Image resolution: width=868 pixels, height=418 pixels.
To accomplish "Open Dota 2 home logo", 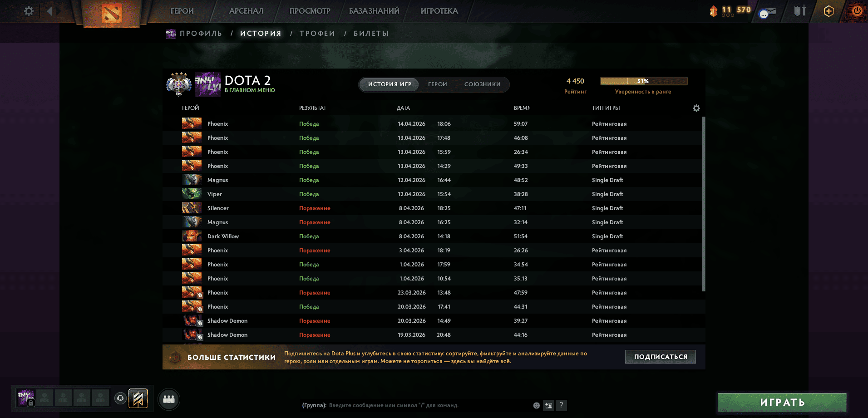I will tap(112, 13).
